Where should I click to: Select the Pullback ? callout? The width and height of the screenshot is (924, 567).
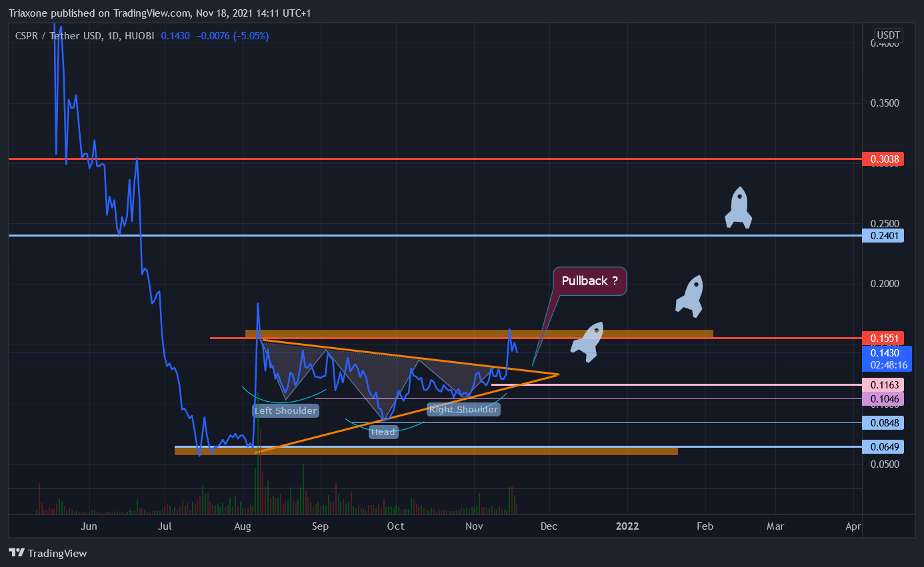[x=590, y=281]
